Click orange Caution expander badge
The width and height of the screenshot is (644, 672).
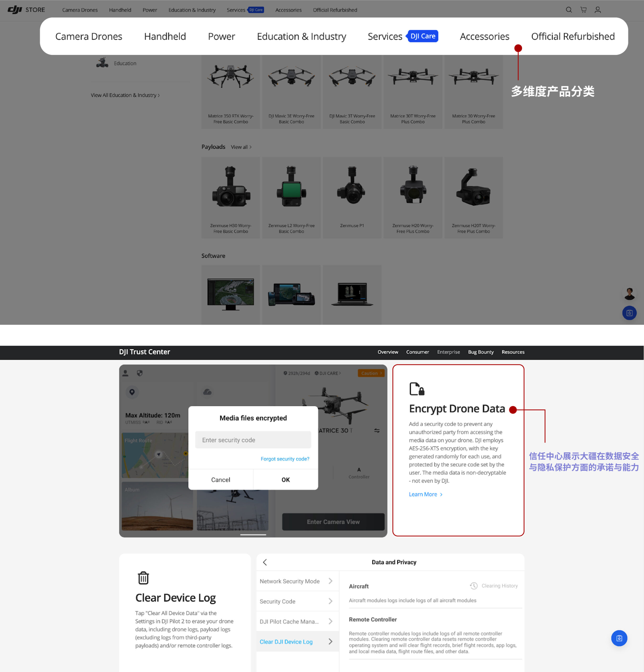[371, 373]
